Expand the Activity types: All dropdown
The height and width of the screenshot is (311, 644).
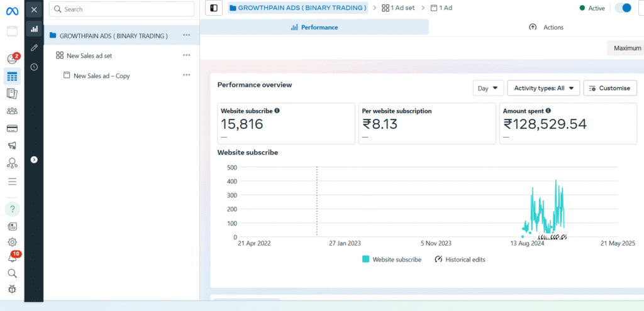[x=543, y=89]
